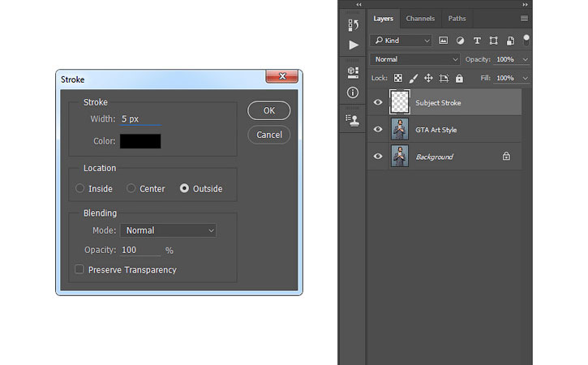This screenshot has height=365, width=588.
Task: Select the Inside location option
Action: (x=79, y=188)
